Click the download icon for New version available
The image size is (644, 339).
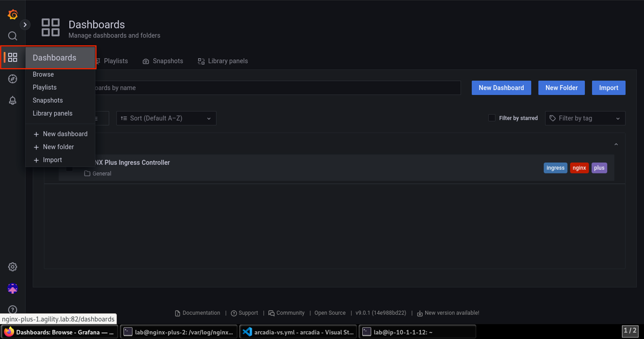click(420, 313)
